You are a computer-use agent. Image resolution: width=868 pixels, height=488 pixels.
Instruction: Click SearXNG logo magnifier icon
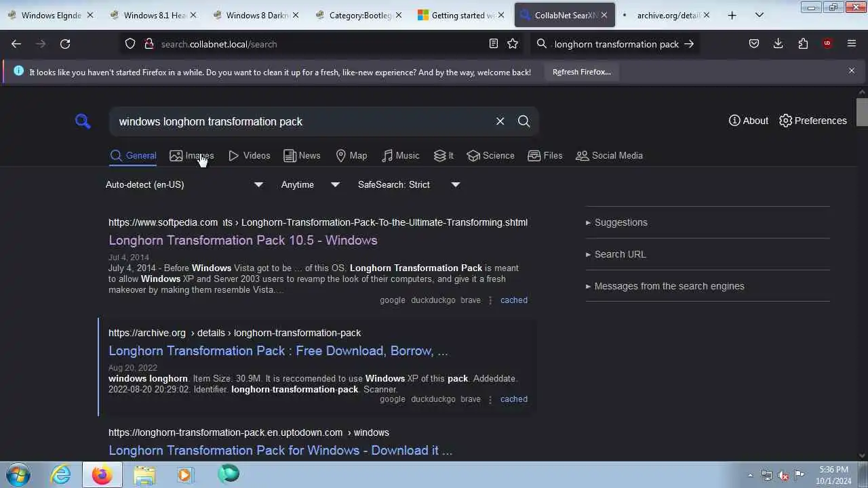[83, 121]
